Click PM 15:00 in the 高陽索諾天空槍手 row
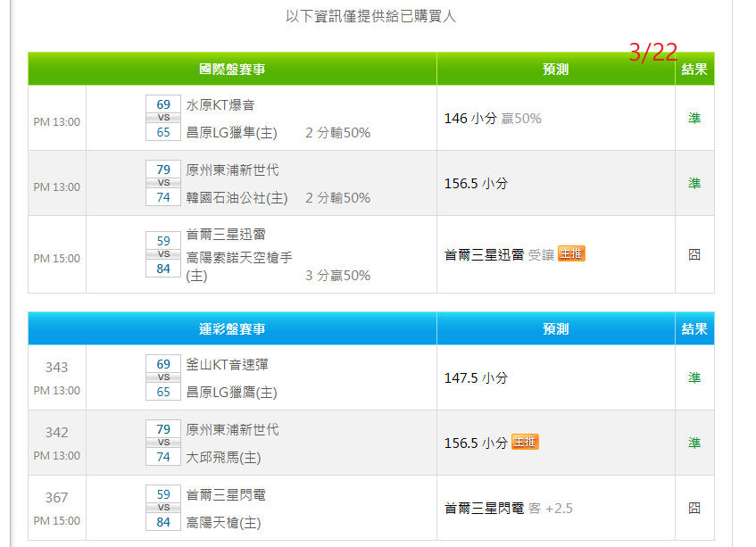The height and width of the screenshot is (547, 756). tap(57, 258)
